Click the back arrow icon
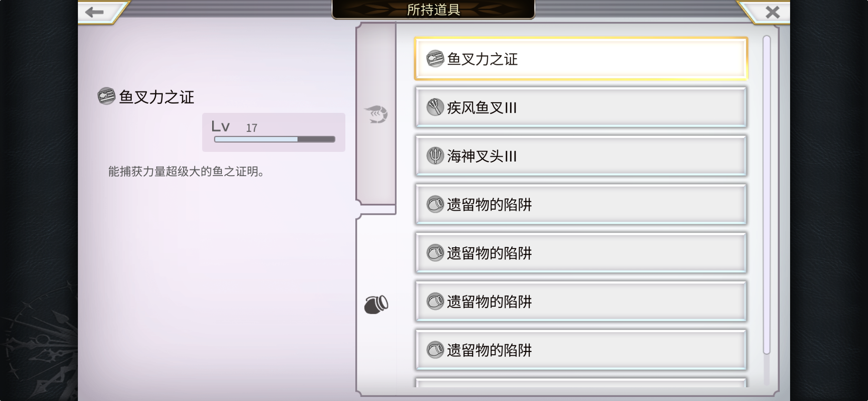868x401 pixels. 94,12
